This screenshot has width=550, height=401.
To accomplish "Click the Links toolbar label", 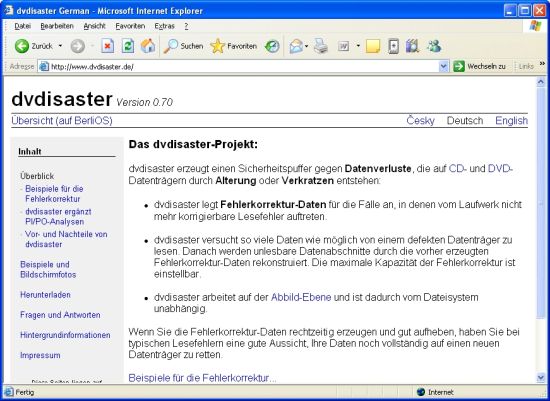I will [526, 66].
